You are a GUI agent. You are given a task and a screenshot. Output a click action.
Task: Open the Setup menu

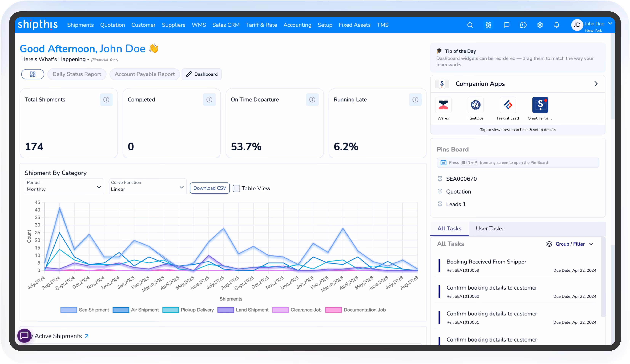325,25
